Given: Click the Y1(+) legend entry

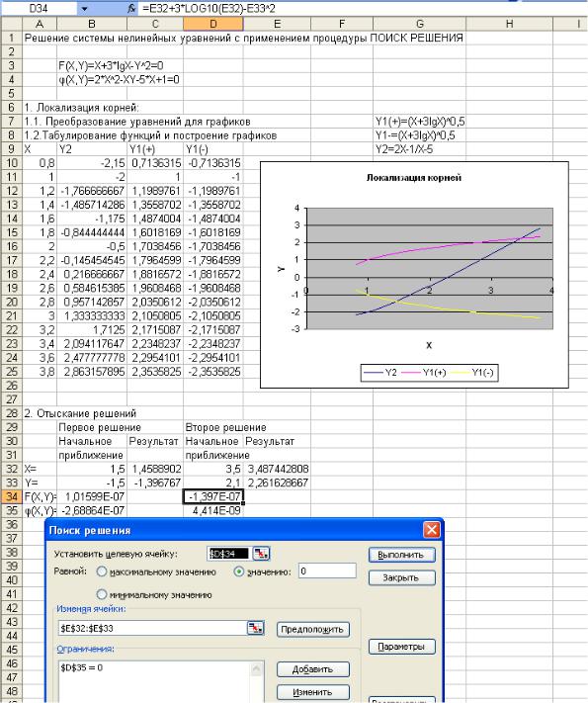Looking at the screenshot, I should (424, 373).
